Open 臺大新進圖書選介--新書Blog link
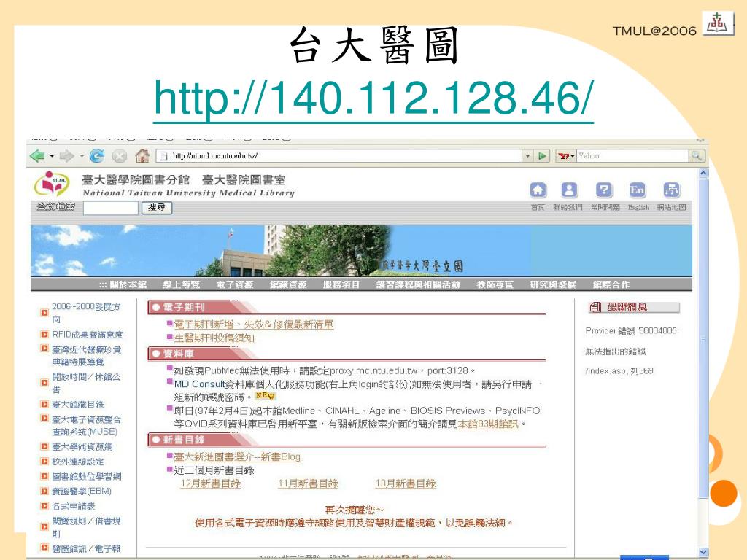The width and height of the screenshot is (747, 560). point(237,456)
